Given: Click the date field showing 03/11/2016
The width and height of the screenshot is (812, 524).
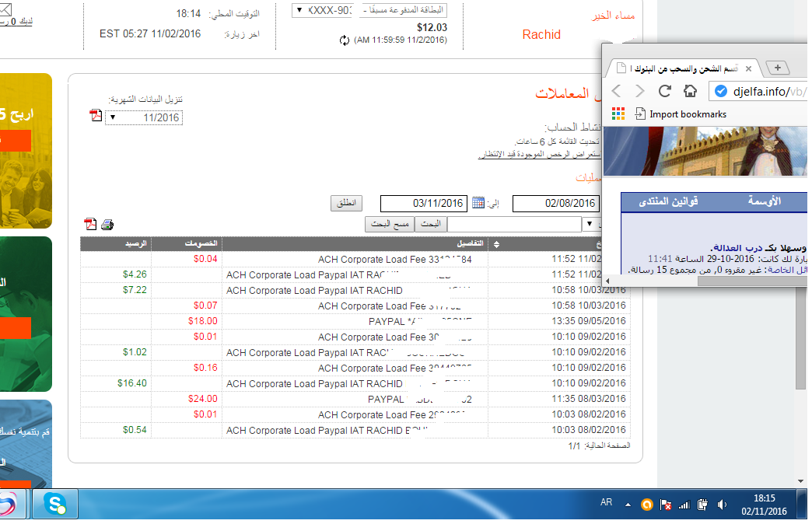Looking at the screenshot, I should (x=424, y=204).
